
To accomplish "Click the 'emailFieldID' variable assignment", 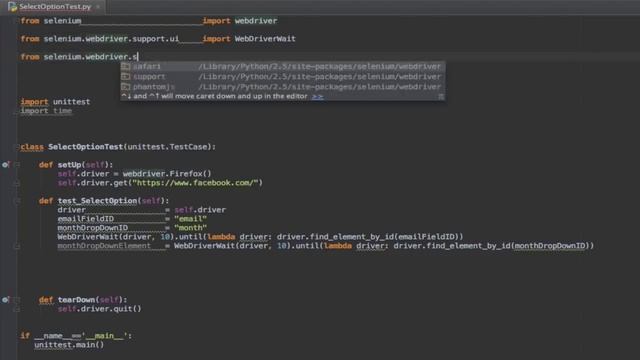I will tap(86, 219).
